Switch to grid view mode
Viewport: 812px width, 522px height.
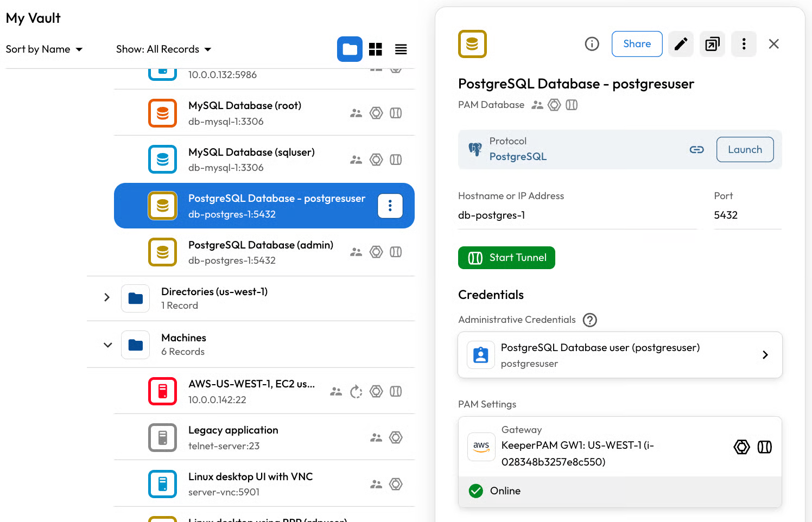[x=376, y=49]
